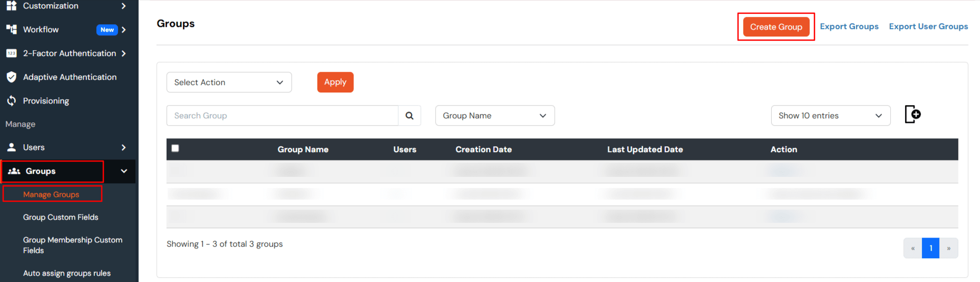Image resolution: width=980 pixels, height=282 pixels.
Task: Expand the Customization menu chevron
Action: tap(123, 6)
